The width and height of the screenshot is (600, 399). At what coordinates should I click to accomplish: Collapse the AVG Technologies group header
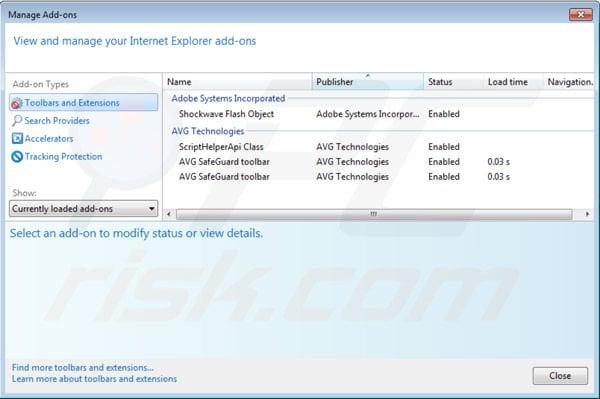pyautogui.click(x=208, y=131)
